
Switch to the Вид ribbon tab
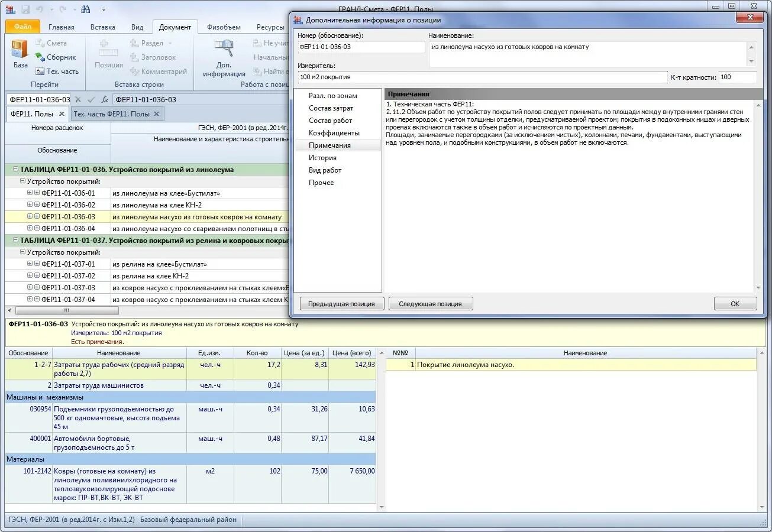click(x=137, y=27)
